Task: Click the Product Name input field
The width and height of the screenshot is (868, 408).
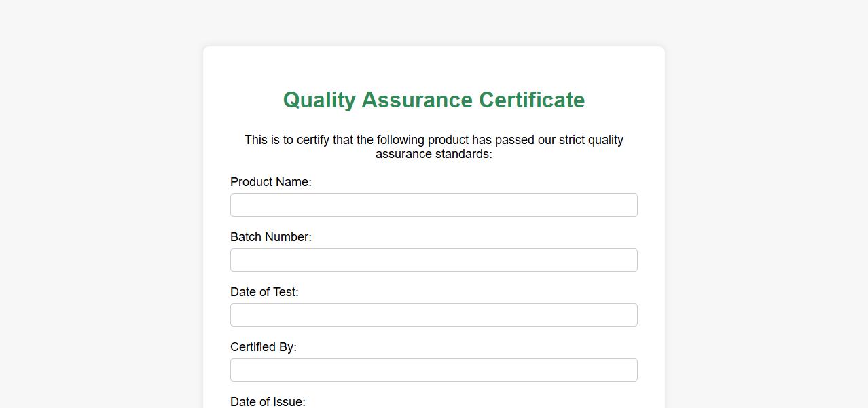Action: 433,205
